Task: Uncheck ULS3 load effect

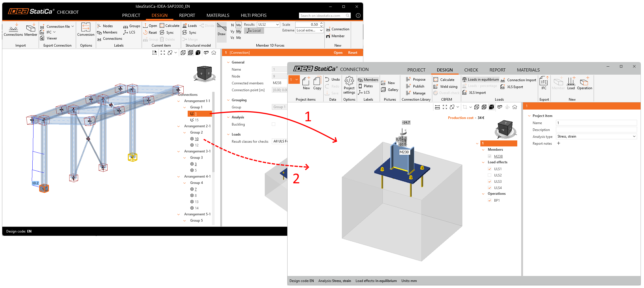Action: tap(490, 182)
